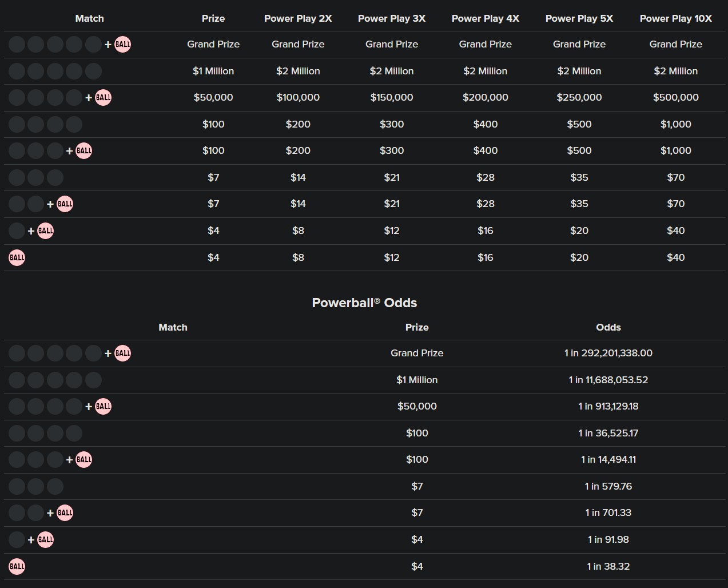Screen dimensions: 728x588
Task: Click the Match header in the odds table
Action: [173, 327]
